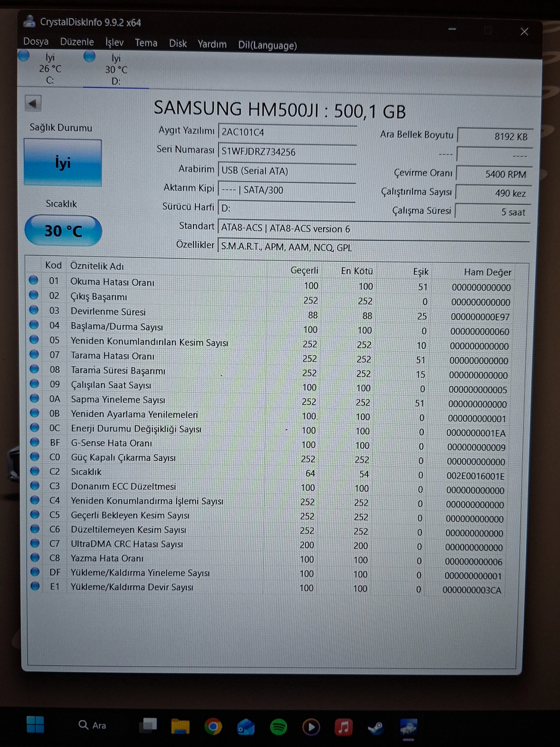The image size is (560, 747).
Task: Click the status circle for Enerji Durumu Değişikliği Sayısı
Action: 35,427
